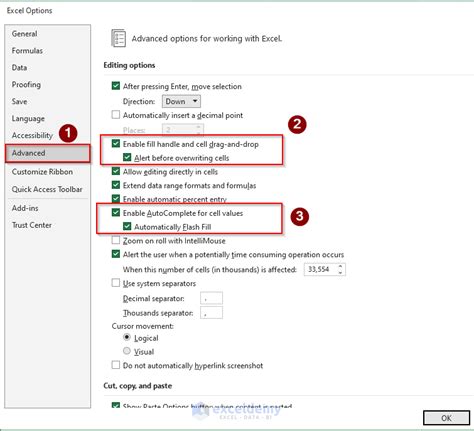Decrease cells affected value with down arrow
Viewport: 474px width, 431px height.
(x=340, y=272)
